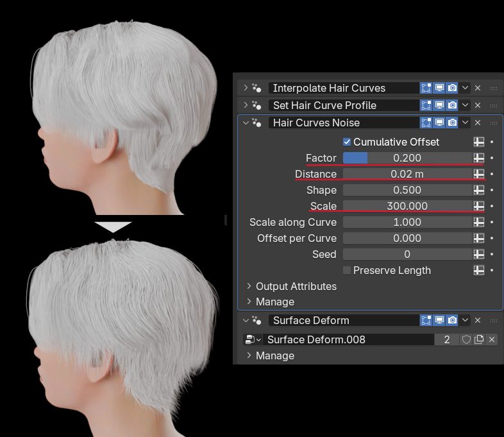Toggle viewport visibility of Surface Deform modifier

pos(439,320)
